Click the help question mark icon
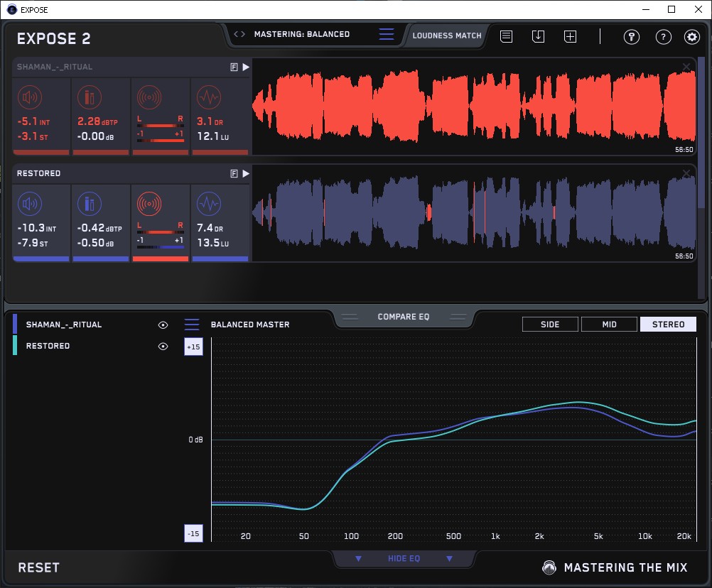This screenshot has width=712, height=588. coord(663,37)
